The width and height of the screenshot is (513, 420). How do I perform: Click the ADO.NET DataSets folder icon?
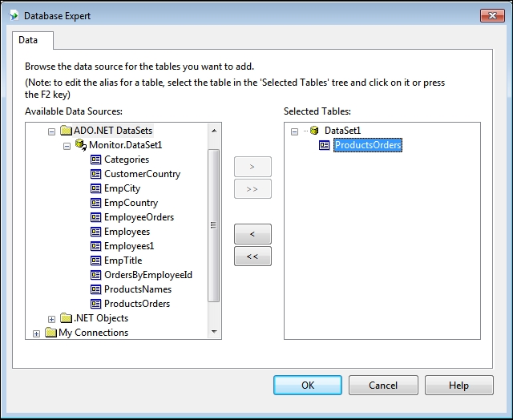[x=67, y=131]
